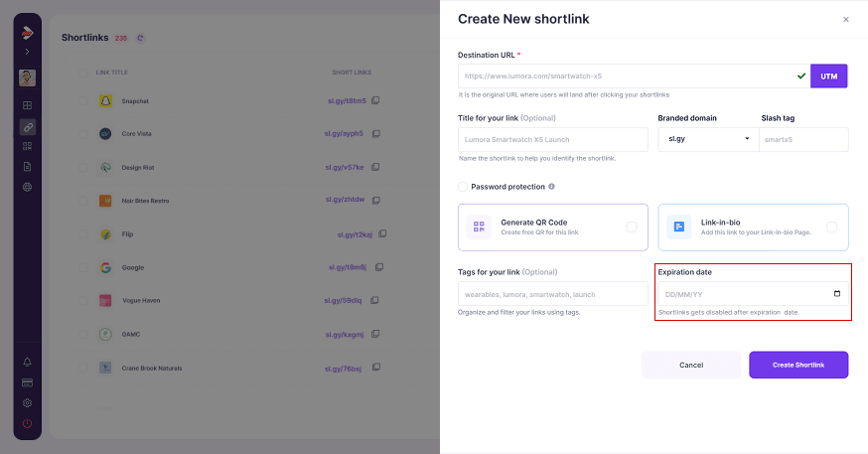Copy the sl.gy/76bsj short link
Viewport: 868px width, 454px height.
click(375, 368)
